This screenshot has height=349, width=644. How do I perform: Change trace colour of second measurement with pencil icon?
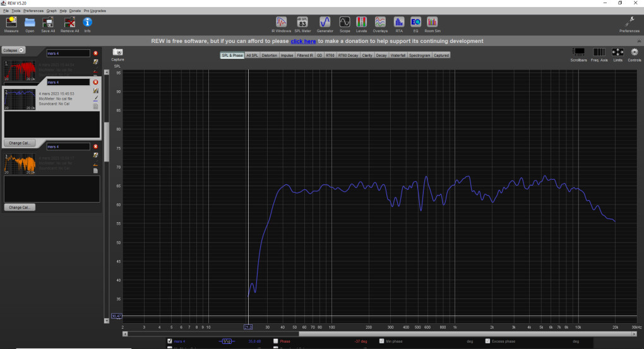(96, 98)
